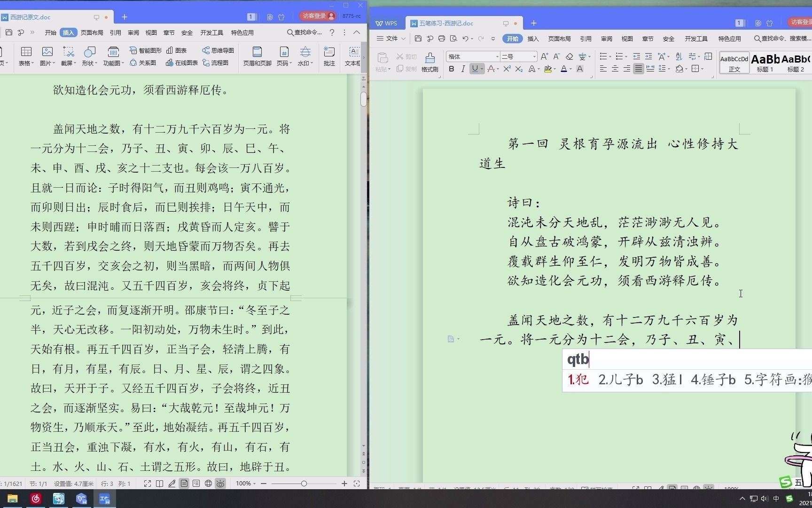
Task: Apply the 正文 style
Action: coord(734,63)
